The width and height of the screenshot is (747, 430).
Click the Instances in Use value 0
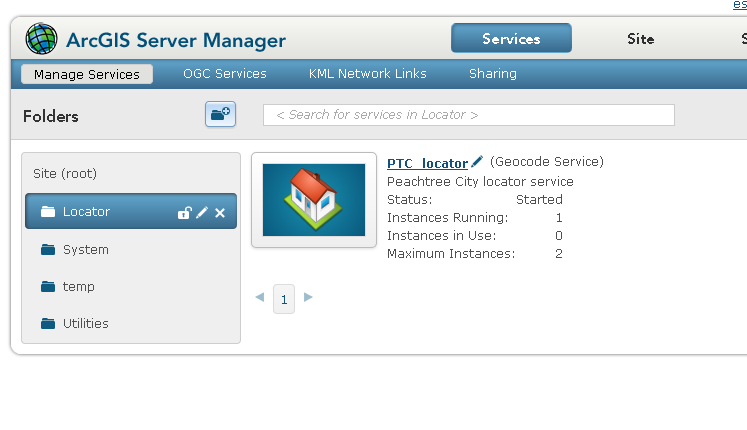tap(559, 236)
